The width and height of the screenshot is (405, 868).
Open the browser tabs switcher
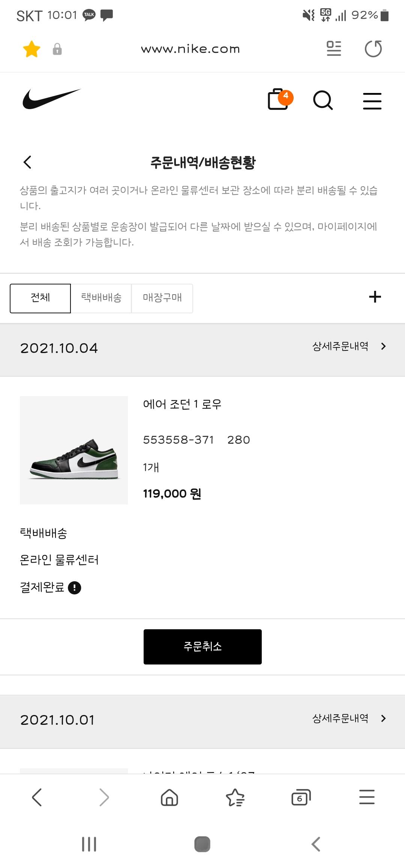pos(301,797)
